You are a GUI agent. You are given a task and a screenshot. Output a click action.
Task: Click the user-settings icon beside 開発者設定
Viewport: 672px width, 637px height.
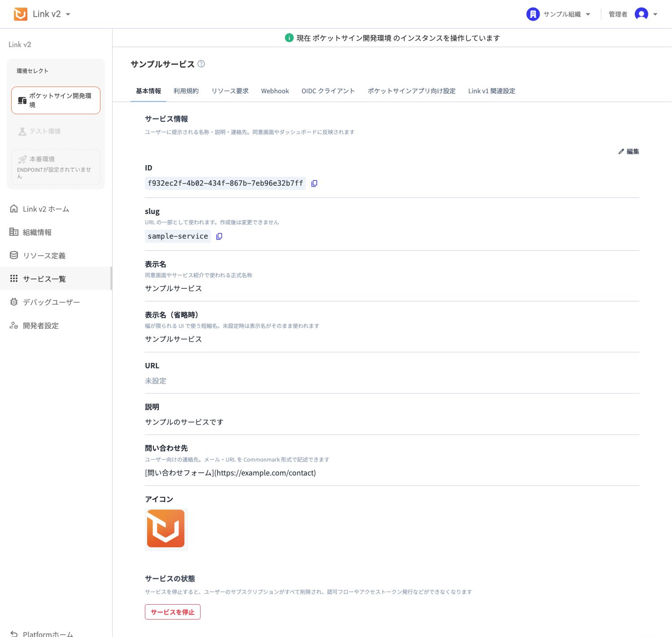14,325
